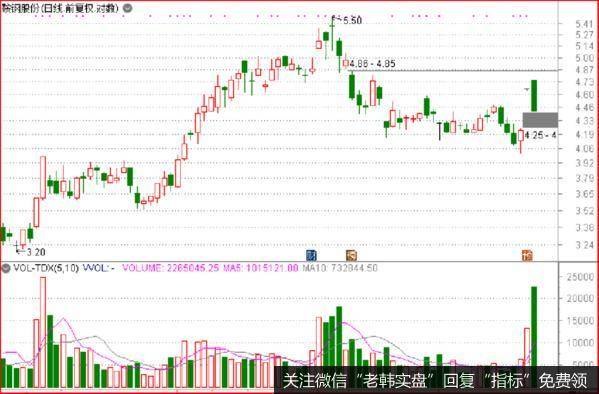Expand the VOL-TDX indicator circle menu
Viewport: 599px width, 394px height.
[6, 268]
